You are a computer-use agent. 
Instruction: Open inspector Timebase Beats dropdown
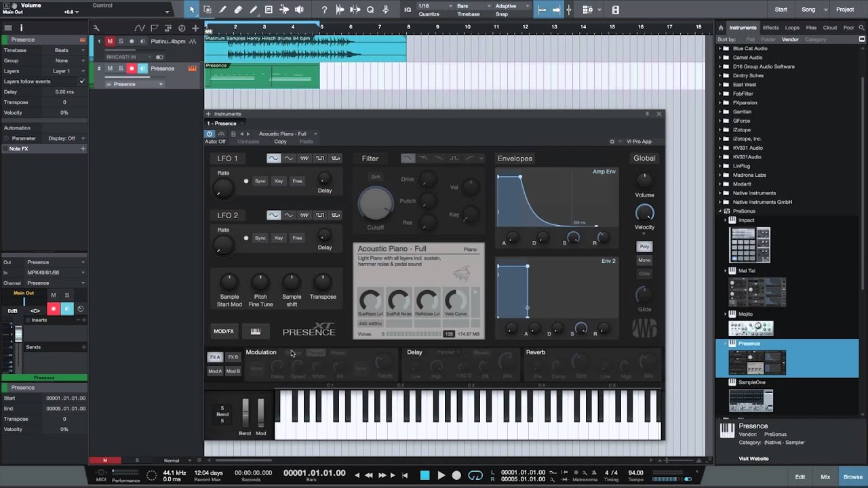(64, 50)
